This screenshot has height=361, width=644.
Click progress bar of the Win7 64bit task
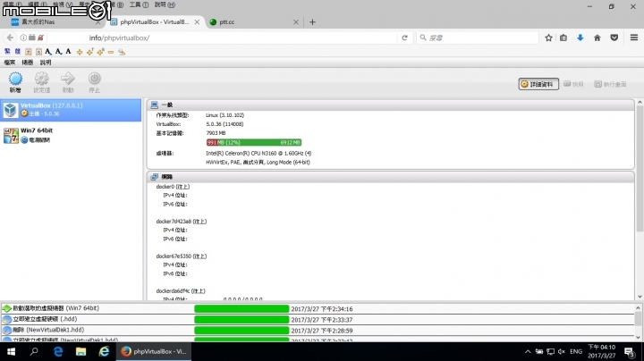point(241,308)
